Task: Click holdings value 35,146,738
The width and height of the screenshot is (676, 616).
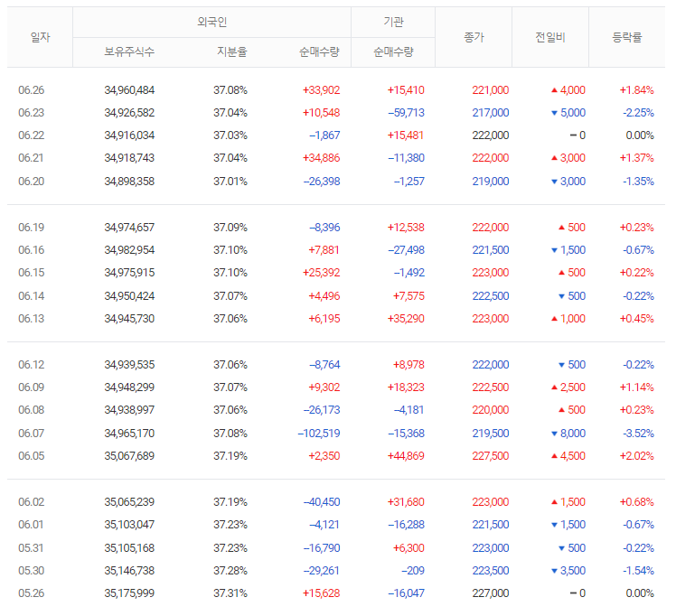Action: point(129,571)
